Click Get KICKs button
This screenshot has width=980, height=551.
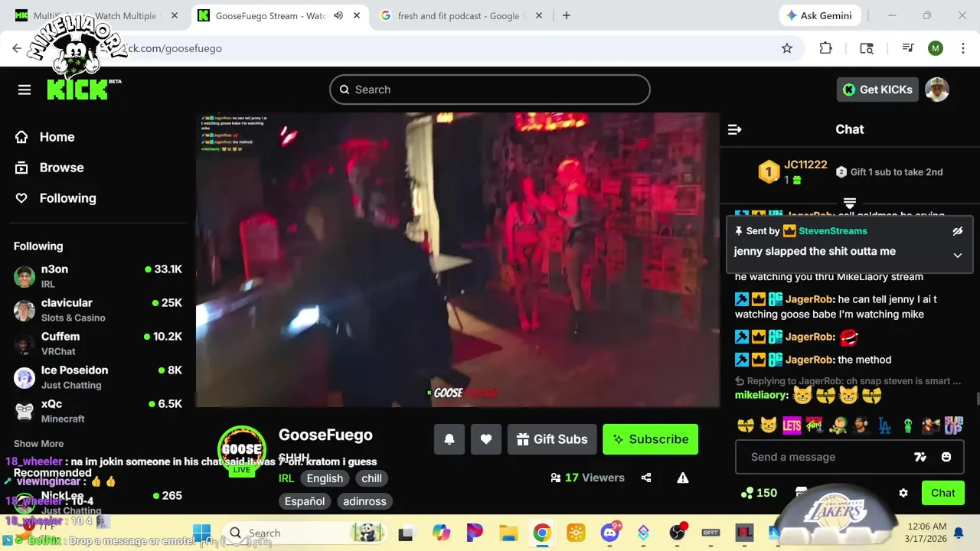click(877, 90)
